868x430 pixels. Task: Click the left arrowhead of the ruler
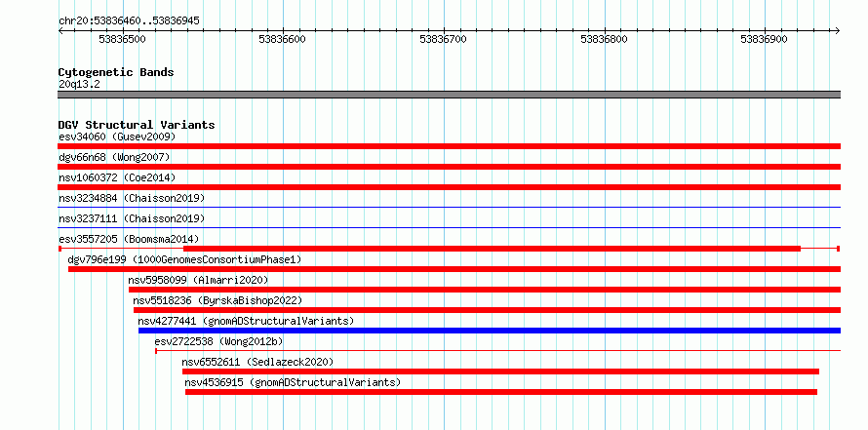(x=60, y=31)
